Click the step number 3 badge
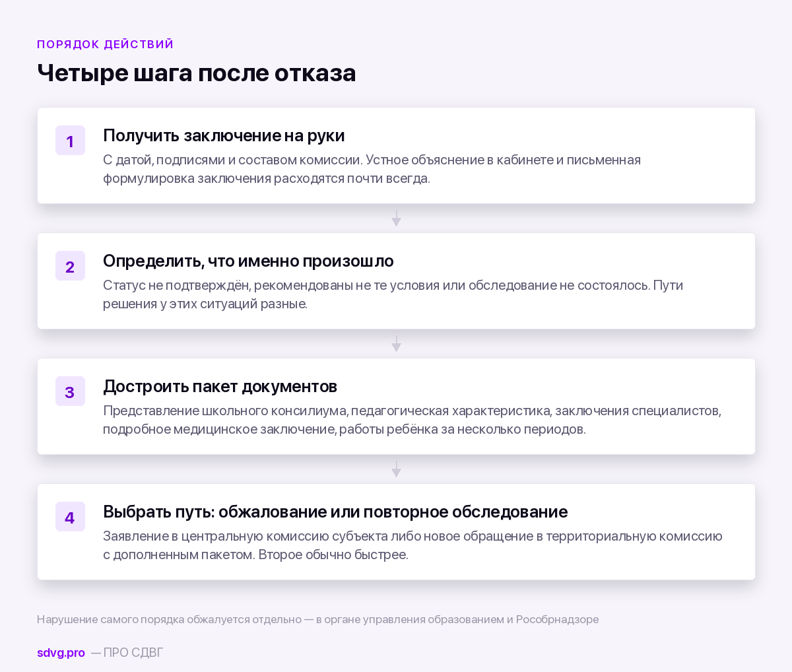The height and width of the screenshot is (672, 792). tap(70, 391)
